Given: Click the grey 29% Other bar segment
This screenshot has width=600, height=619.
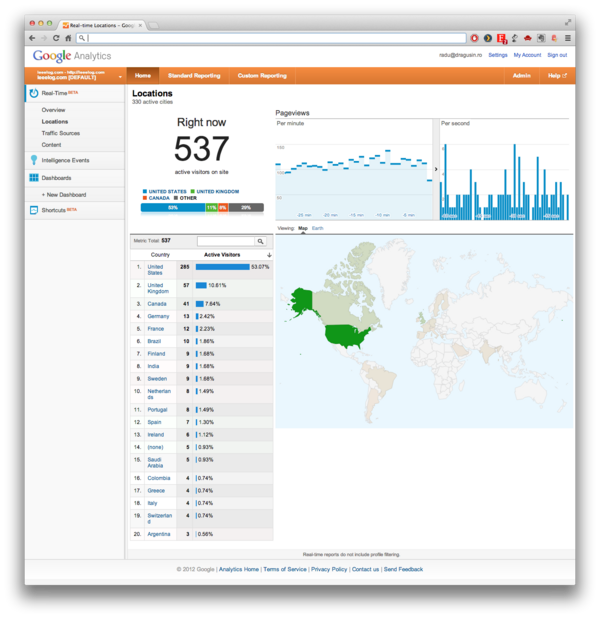Looking at the screenshot, I should point(246,208).
